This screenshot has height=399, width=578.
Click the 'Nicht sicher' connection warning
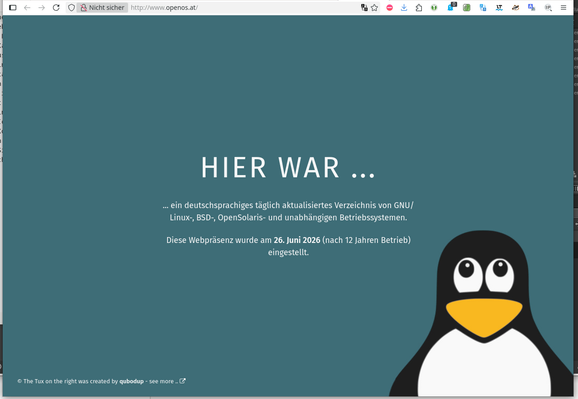(102, 7)
